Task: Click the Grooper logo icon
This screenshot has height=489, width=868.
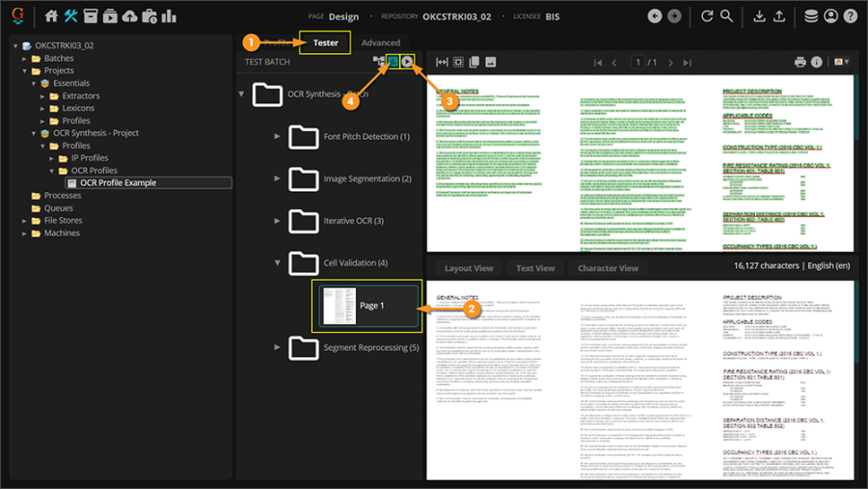Action: pyautogui.click(x=17, y=16)
